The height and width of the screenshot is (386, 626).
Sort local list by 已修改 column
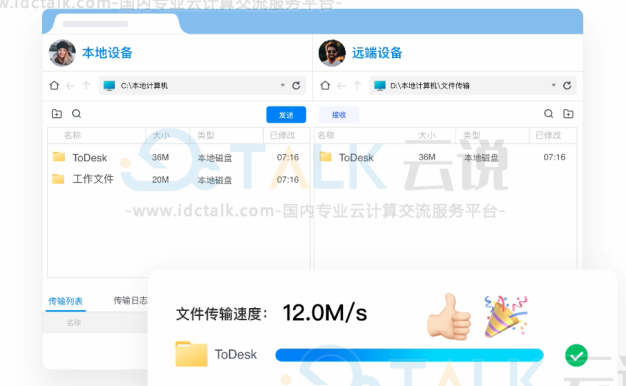282,135
